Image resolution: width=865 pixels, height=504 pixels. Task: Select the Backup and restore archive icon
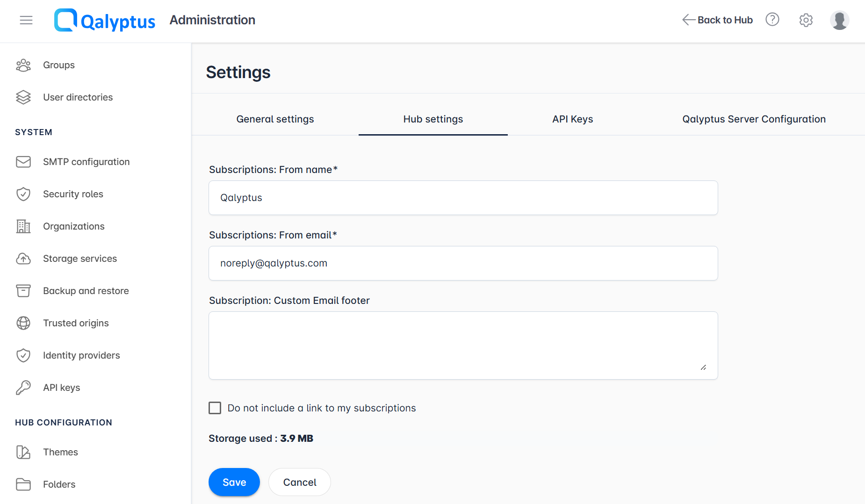click(23, 290)
